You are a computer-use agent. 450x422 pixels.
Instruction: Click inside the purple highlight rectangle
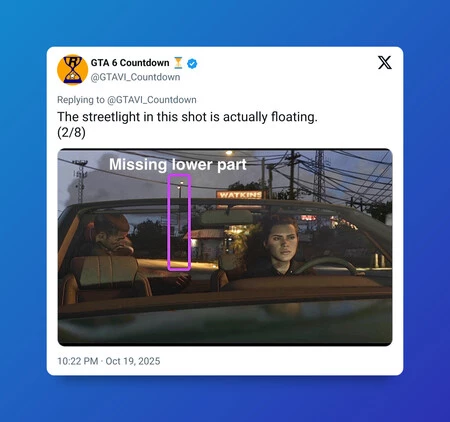click(179, 222)
